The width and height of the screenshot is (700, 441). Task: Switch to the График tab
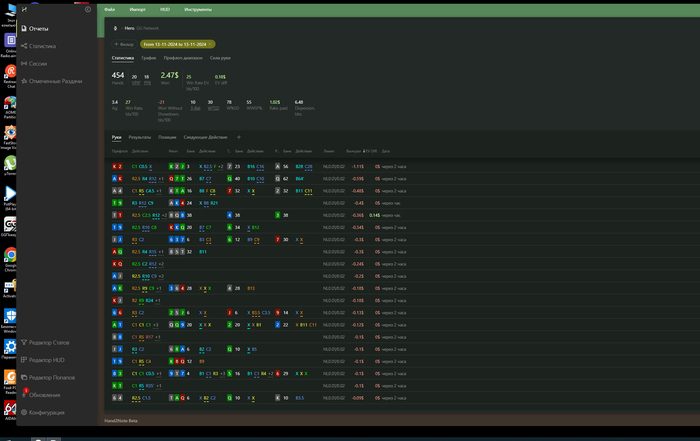pyautogui.click(x=149, y=58)
